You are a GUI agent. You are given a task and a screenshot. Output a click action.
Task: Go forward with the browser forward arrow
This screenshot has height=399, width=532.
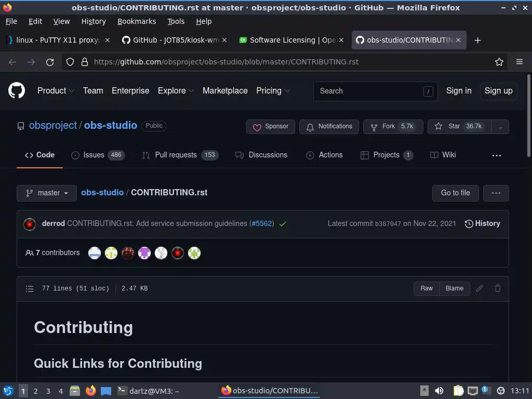pyautogui.click(x=31, y=62)
